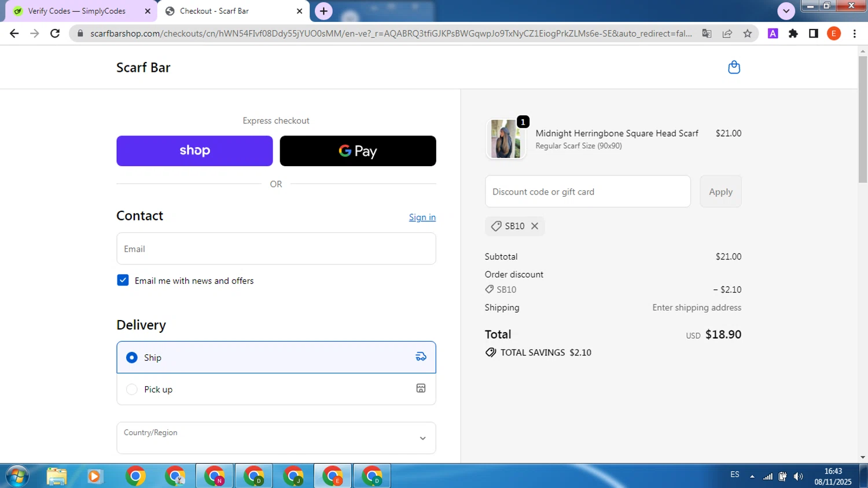
Task: Open the purple A extension icon
Action: pyautogui.click(x=773, y=34)
